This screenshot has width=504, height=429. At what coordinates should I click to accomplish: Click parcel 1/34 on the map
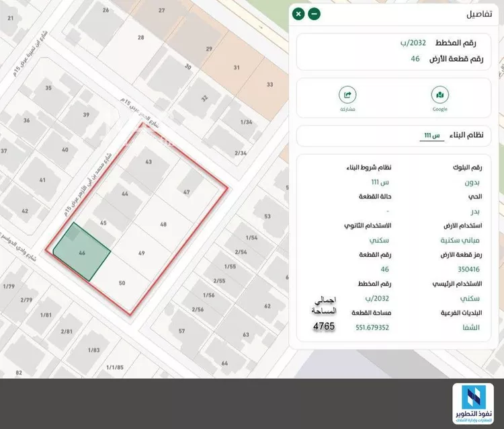pyautogui.click(x=246, y=122)
